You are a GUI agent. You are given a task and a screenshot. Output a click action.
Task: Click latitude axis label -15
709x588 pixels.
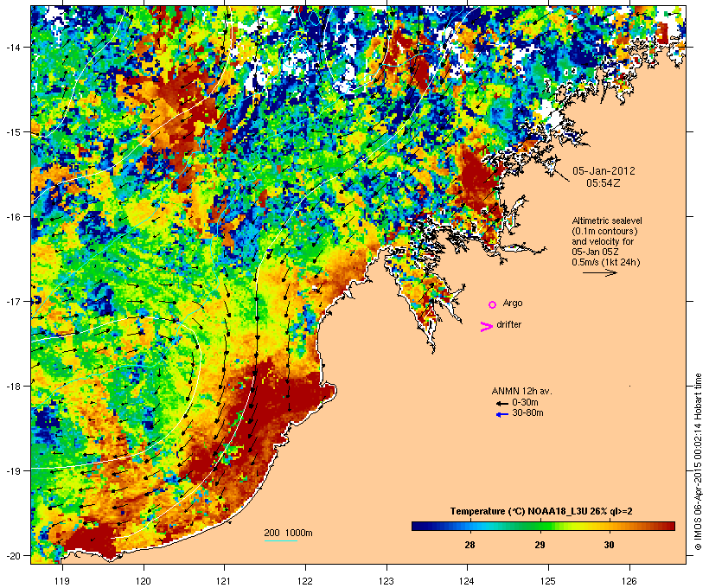click(12, 132)
